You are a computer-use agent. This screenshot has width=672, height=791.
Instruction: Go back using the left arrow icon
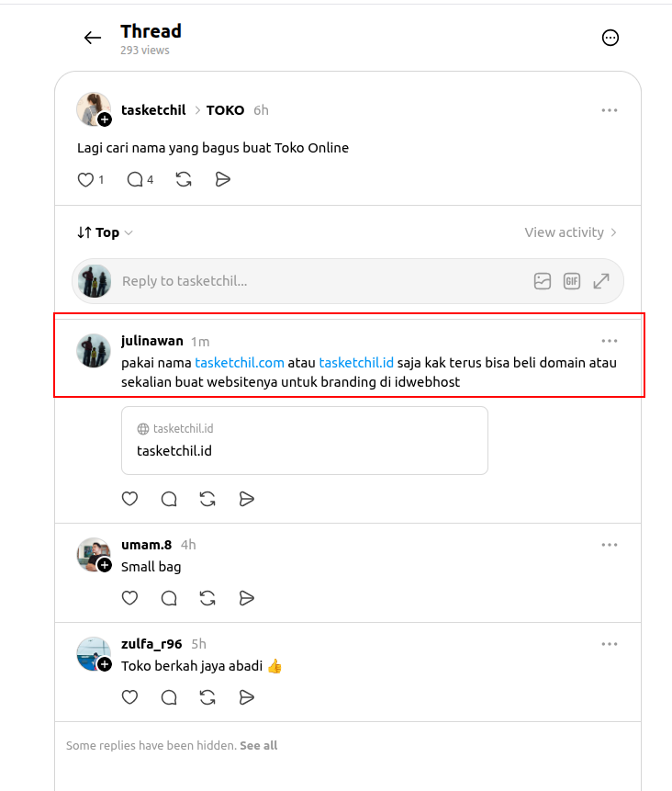pyautogui.click(x=92, y=38)
